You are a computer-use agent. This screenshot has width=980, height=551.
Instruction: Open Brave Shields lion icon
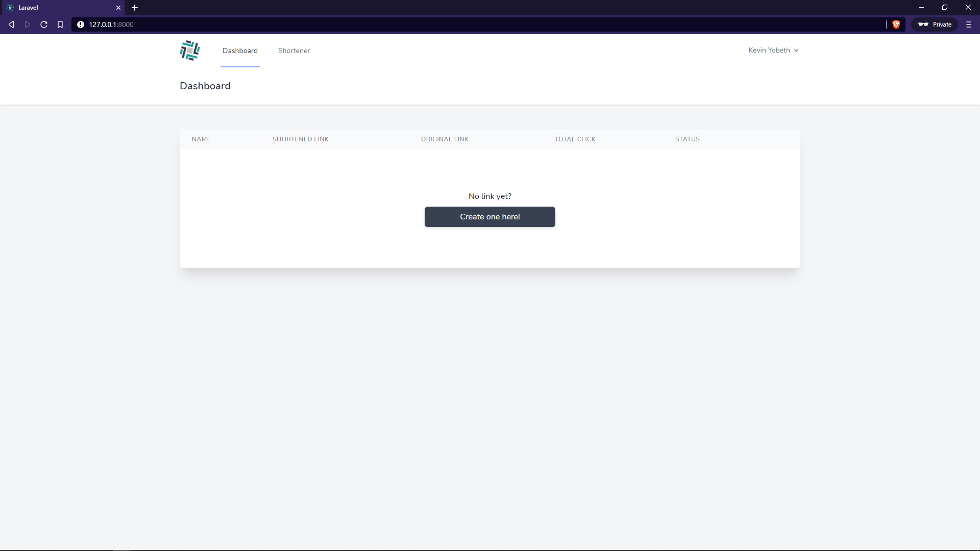tap(896, 24)
